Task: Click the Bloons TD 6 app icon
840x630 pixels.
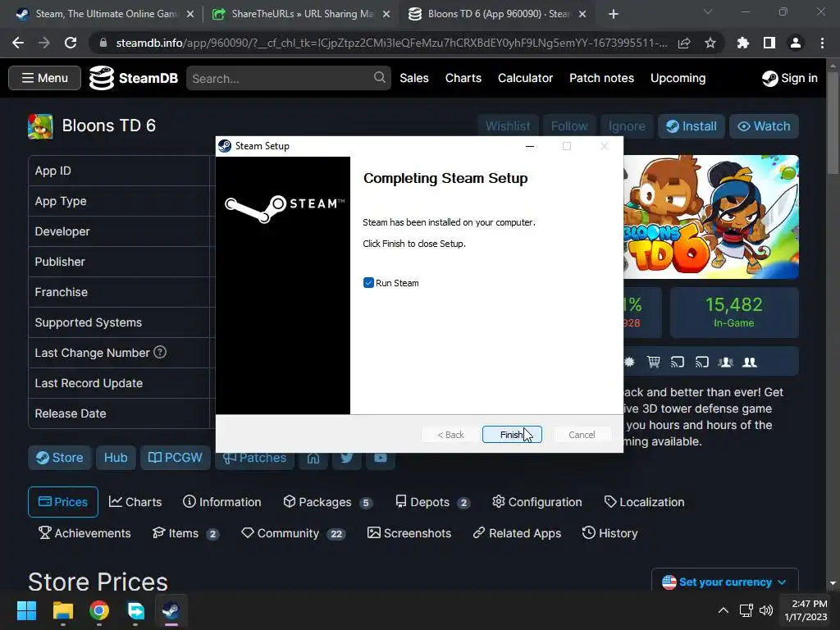Action: (40, 126)
